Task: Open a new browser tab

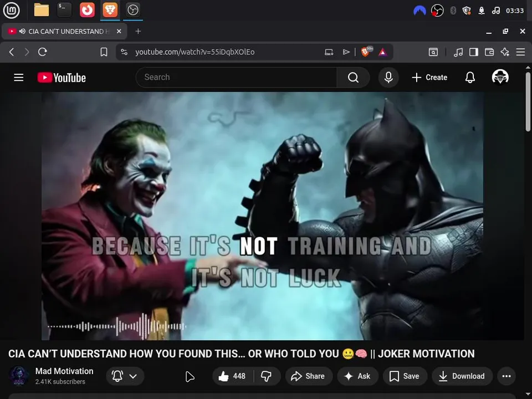Action: pos(138,31)
